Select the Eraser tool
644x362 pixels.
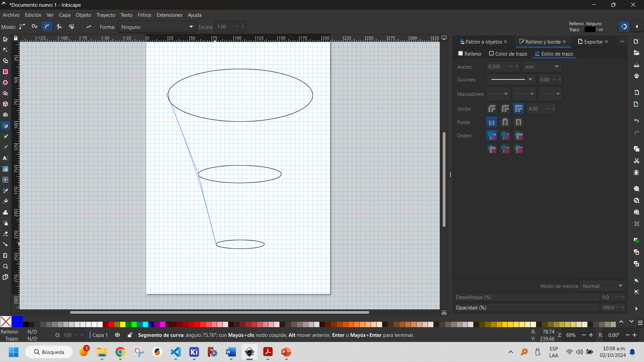tap(5, 234)
